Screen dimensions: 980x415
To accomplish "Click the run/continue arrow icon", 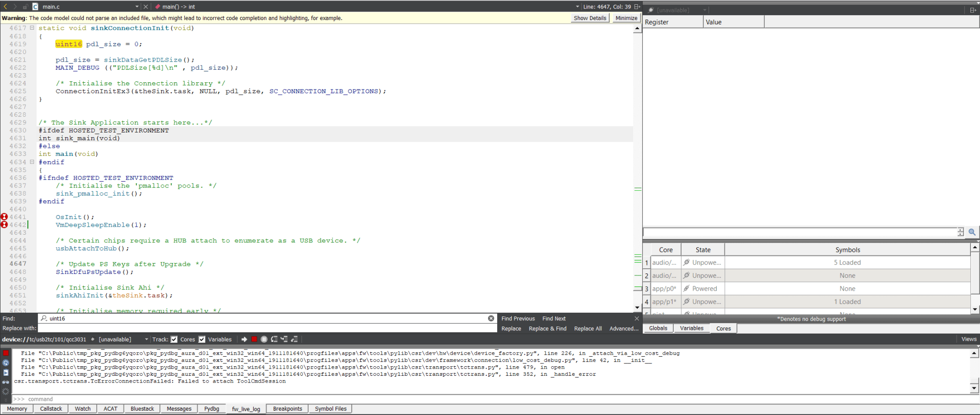I will tap(244, 339).
